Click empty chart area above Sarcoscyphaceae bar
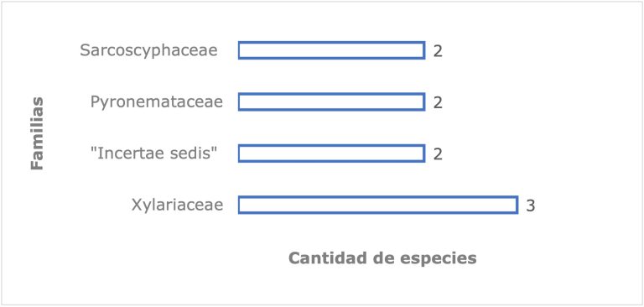This screenshot has height=307, width=644. click(331, 23)
